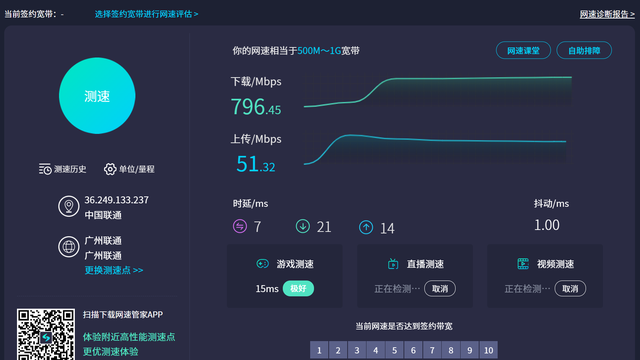Click the QR code for the 网速管家 app
Image resolution: width=640 pixels, height=360 pixels.
tap(46, 334)
